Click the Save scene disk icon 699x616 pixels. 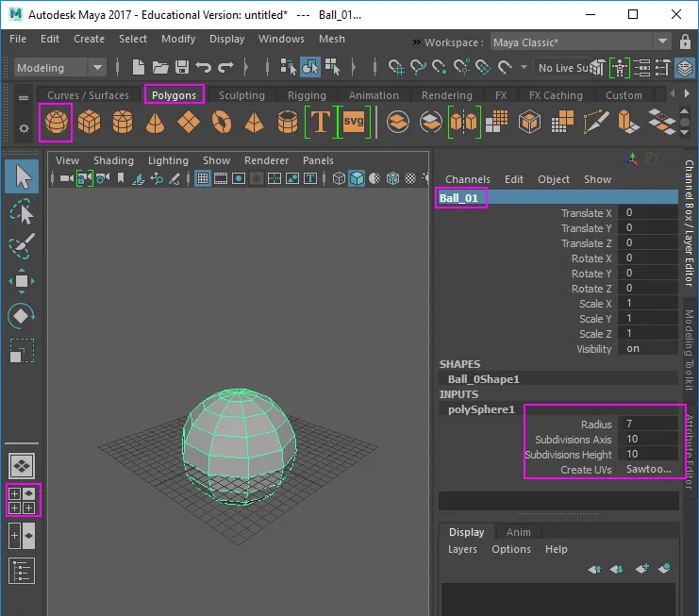(x=182, y=68)
